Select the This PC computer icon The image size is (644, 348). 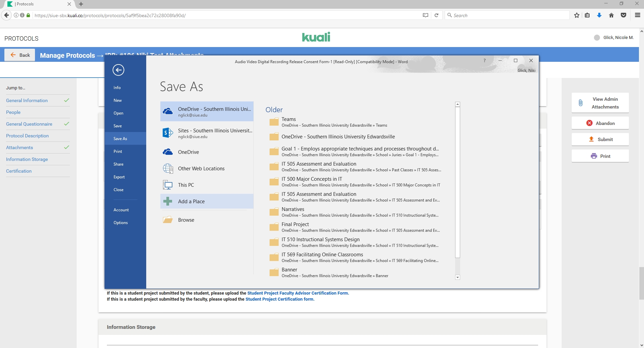(x=167, y=185)
